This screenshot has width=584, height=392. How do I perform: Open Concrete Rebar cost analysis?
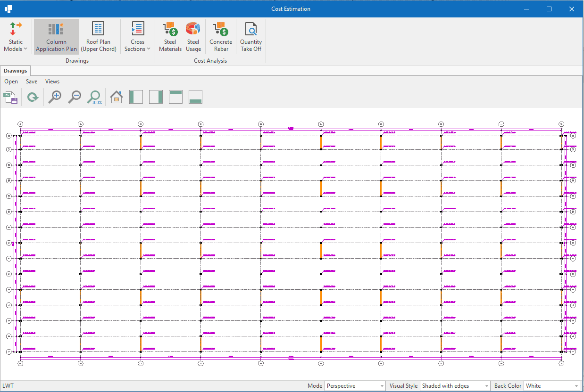click(x=221, y=37)
